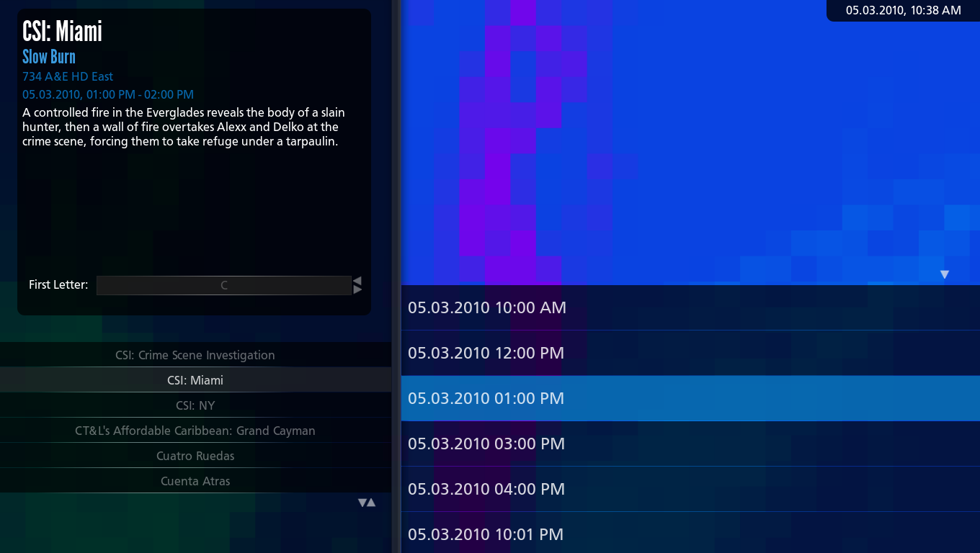Click the First Letter field showing C
Screen dimensions: 980x553
223,285
